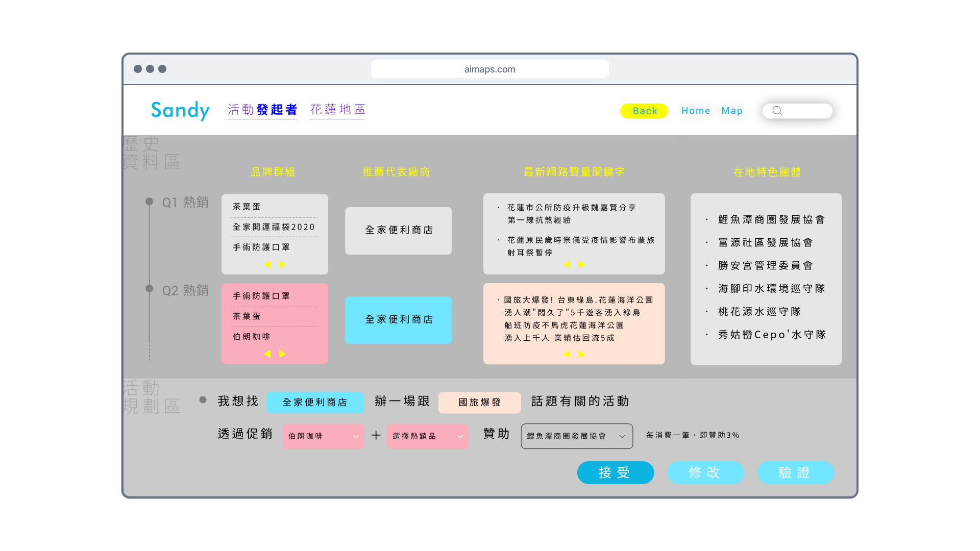
Task: Open the 花蓮地區 tab
Action: [x=337, y=110]
